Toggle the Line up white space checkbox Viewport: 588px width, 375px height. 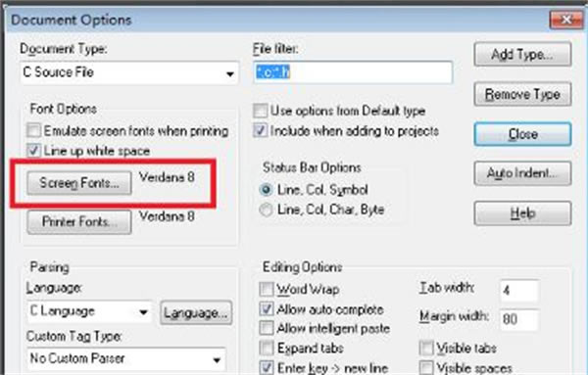click(x=33, y=151)
